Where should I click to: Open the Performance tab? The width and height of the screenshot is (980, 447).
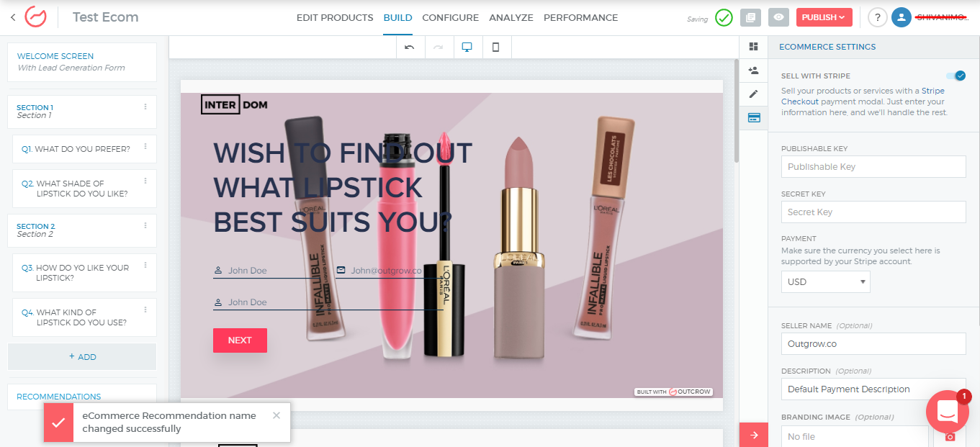580,17
